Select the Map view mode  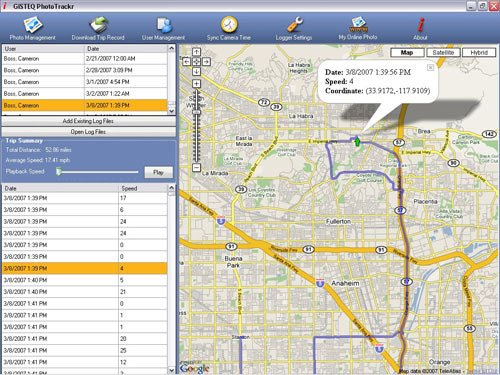pyautogui.click(x=407, y=52)
